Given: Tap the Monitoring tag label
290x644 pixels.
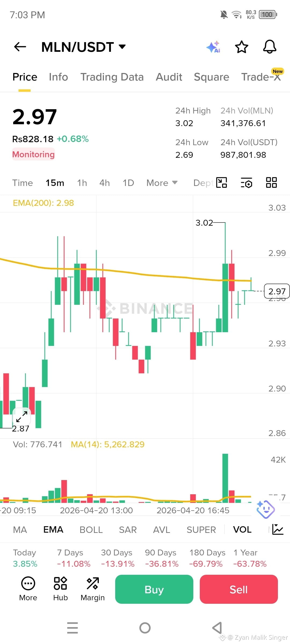Looking at the screenshot, I should (34, 154).
